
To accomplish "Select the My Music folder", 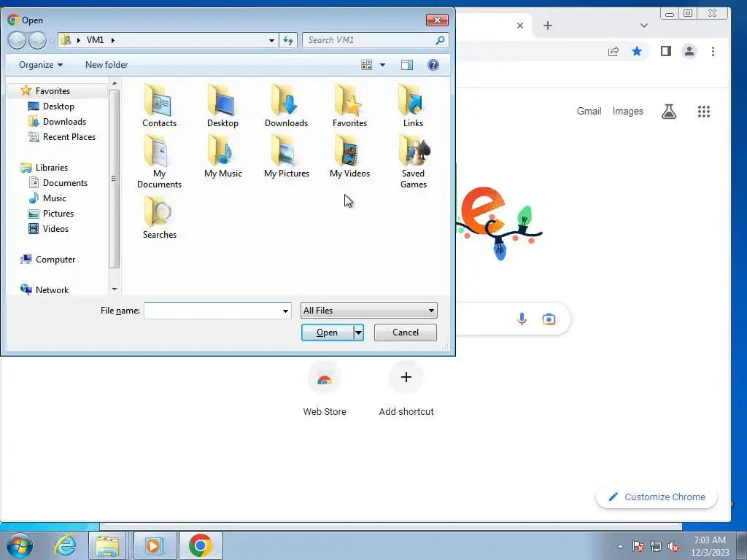I will [x=223, y=156].
